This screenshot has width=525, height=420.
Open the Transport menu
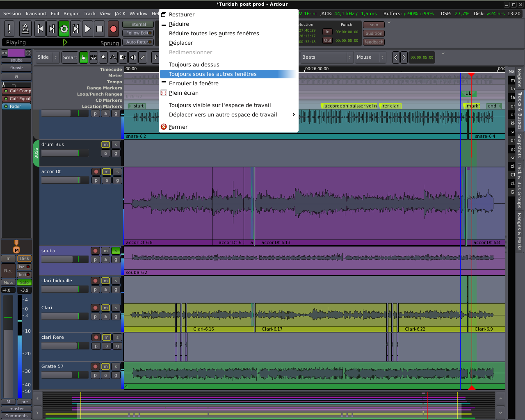[36, 14]
